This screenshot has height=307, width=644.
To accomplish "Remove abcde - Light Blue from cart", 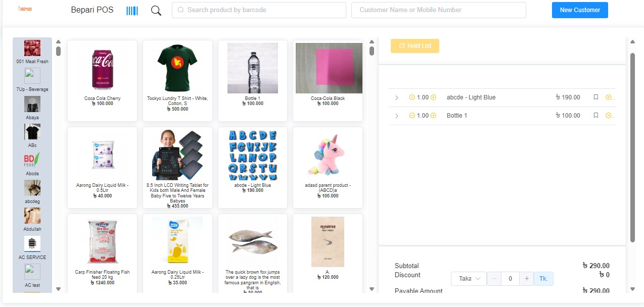I will [609, 97].
